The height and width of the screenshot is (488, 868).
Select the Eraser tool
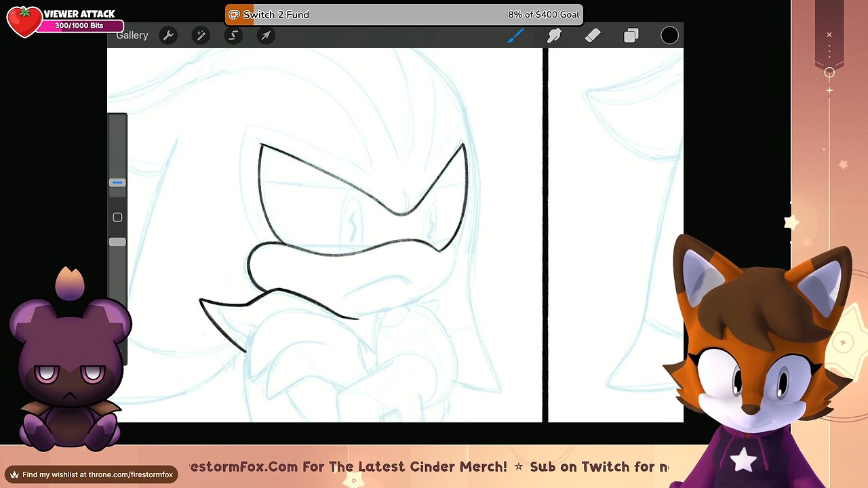593,35
